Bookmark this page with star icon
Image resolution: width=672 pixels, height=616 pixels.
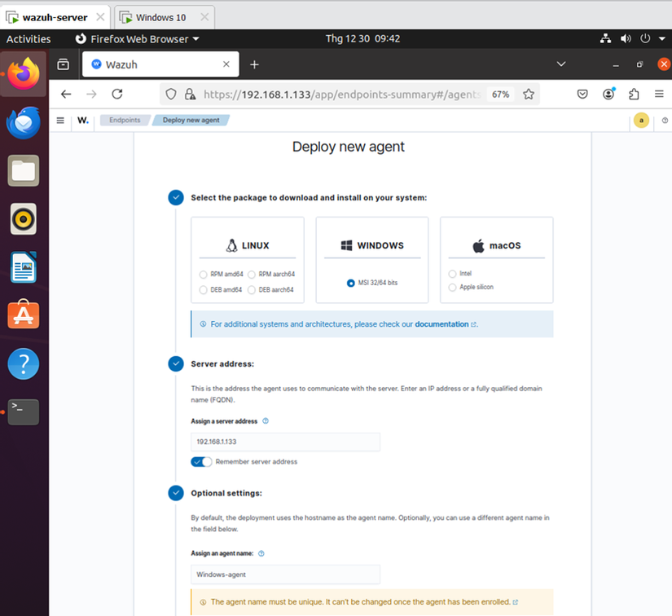pos(529,95)
